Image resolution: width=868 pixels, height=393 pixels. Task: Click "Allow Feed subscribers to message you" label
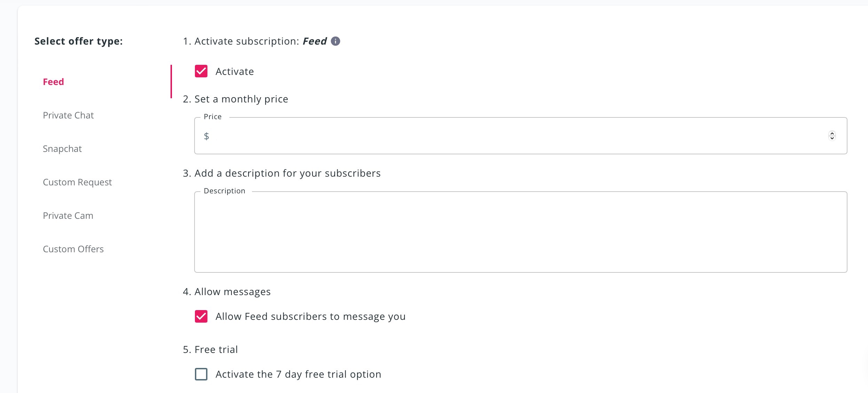[x=310, y=316]
